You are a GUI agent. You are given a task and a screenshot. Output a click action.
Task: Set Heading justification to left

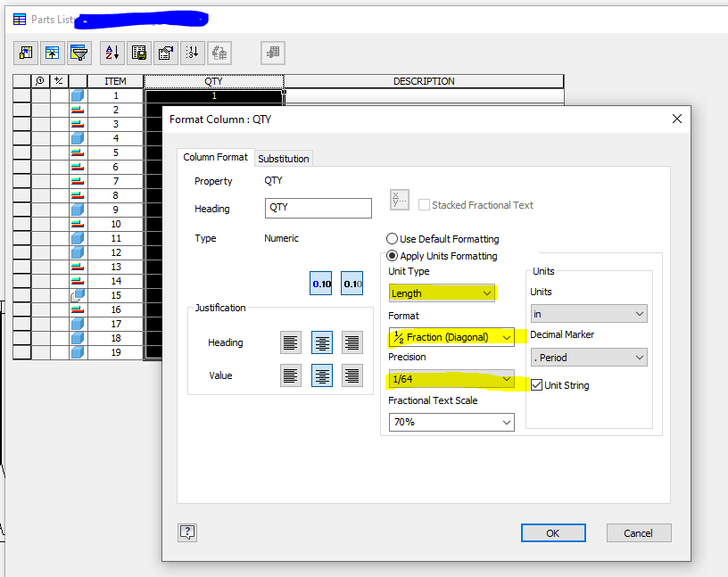tap(291, 342)
